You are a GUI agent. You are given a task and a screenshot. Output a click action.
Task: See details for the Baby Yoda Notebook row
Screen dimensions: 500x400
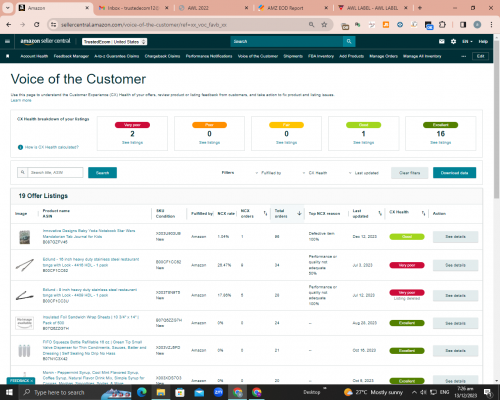pos(455,237)
